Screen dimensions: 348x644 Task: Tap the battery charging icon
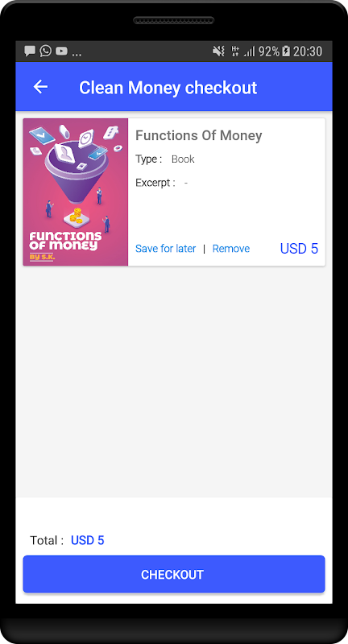pos(286,52)
